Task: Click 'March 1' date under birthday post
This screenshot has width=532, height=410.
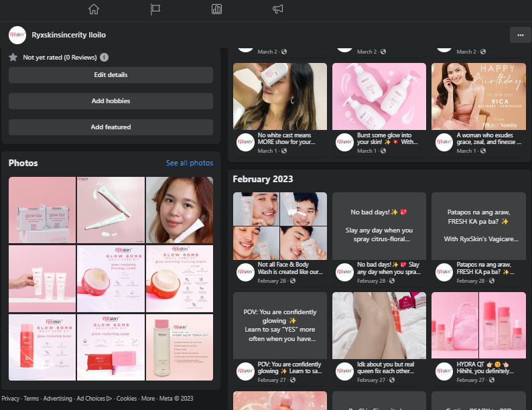Action: coord(466,151)
